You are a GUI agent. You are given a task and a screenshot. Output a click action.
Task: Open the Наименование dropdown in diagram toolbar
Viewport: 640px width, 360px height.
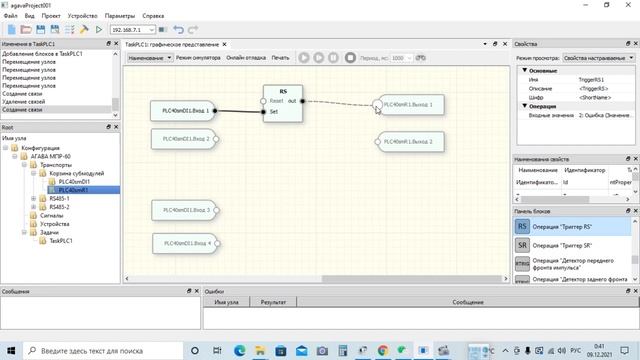(x=149, y=58)
